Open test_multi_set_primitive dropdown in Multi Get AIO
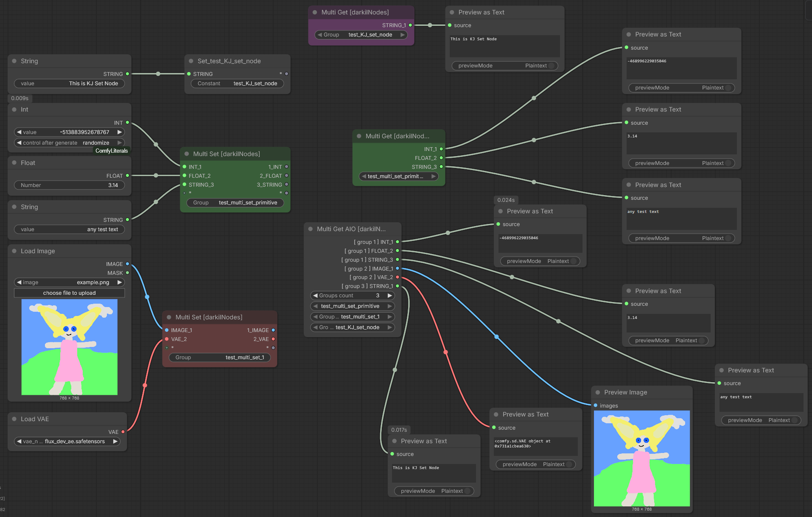The image size is (812, 517). point(353,306)
